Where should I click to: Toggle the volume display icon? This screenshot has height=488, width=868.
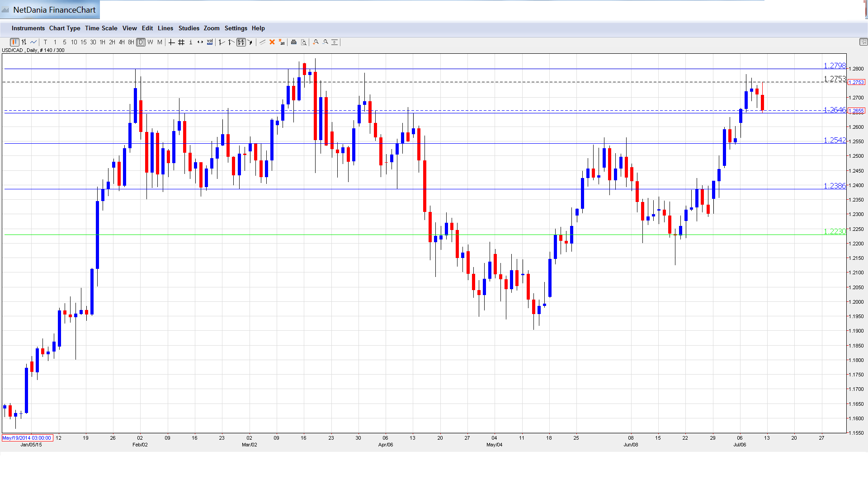pyautogui.click(x=210, y=42)
